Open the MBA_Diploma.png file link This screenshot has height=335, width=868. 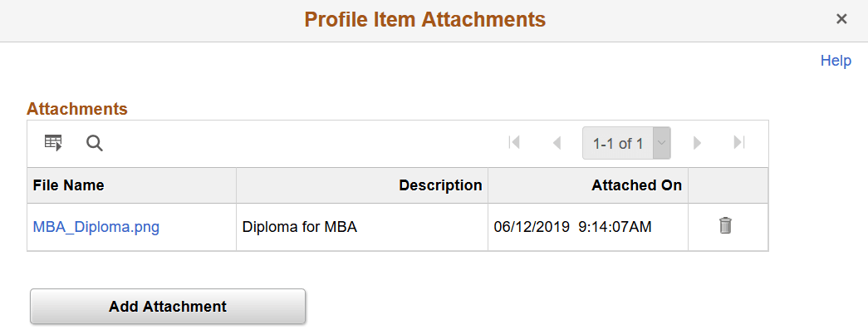(96, 226)
